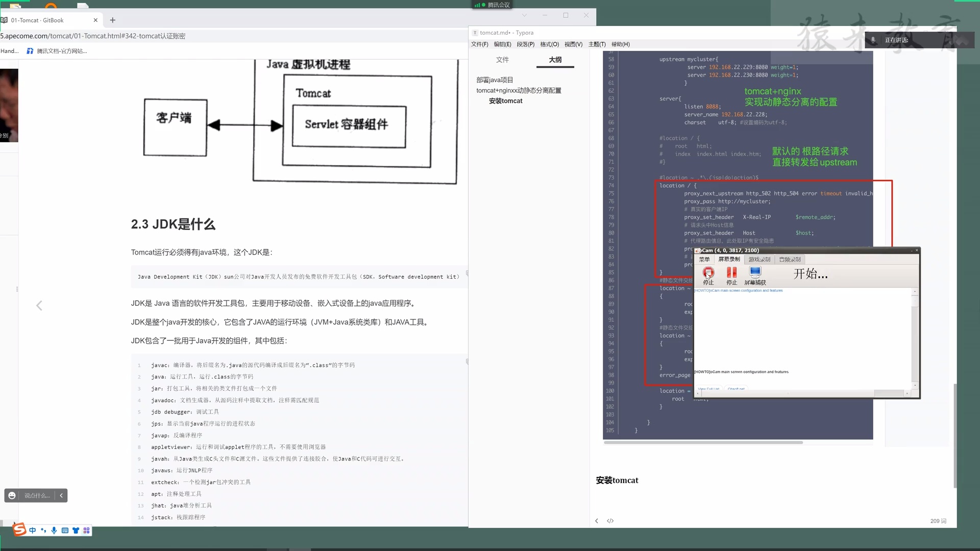Switch to source code mode in Typora
Viewport: 980px width, 551px height.
pos(610,520)
